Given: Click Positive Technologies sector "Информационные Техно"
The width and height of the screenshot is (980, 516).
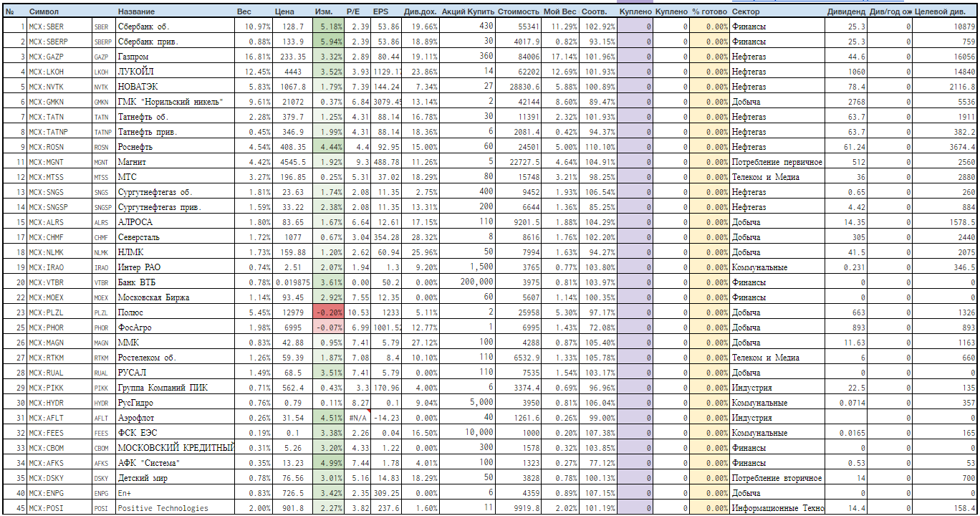Looking at the screenshot, I should click(x=777, y=508).
